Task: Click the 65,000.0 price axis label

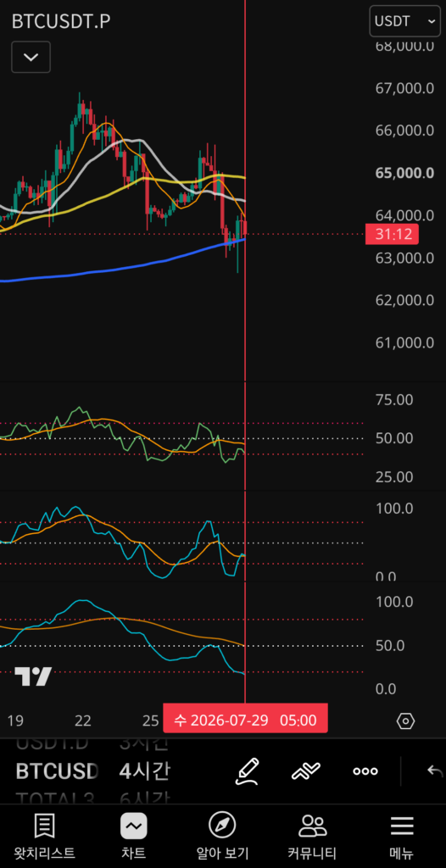Action: [x=404, y=173]
